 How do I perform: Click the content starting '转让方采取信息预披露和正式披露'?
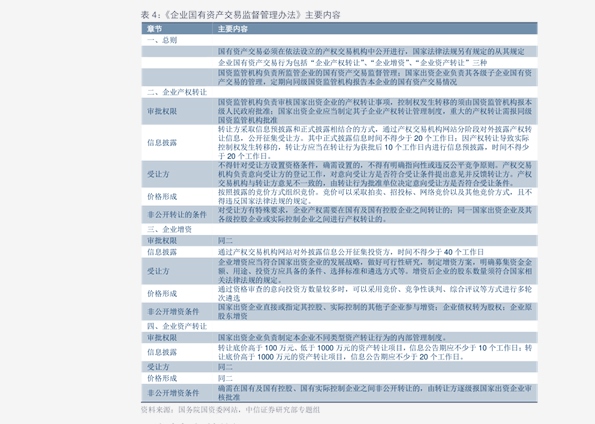[x=375, y=143]
